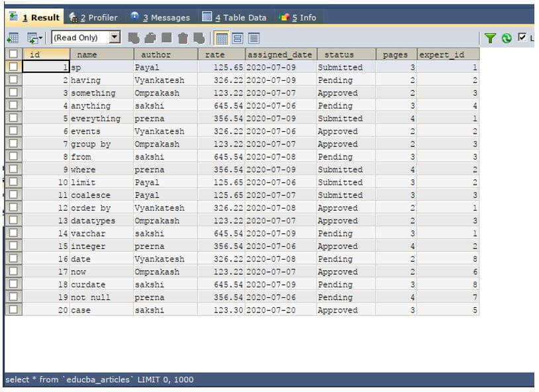Click the green filter funnel icon
The width and height of the screenshot is (539, 392).
[490, 38]
